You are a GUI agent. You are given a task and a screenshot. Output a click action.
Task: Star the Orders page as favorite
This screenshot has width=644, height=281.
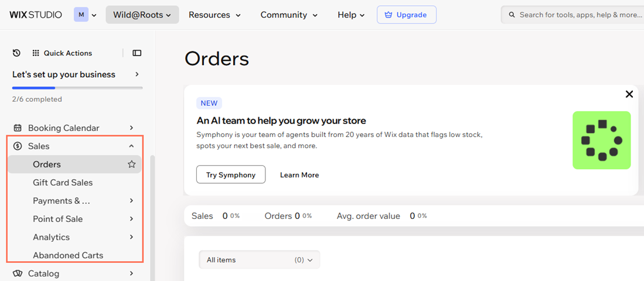click(131, 164)
